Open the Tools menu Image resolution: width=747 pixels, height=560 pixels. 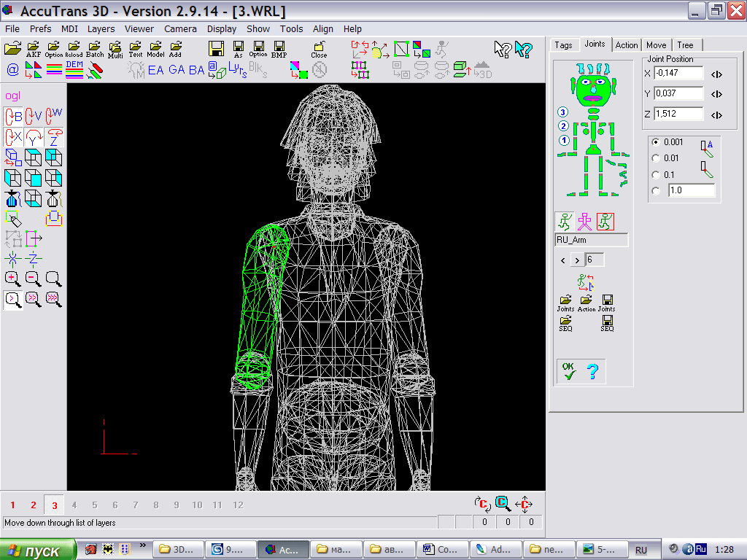291,28
